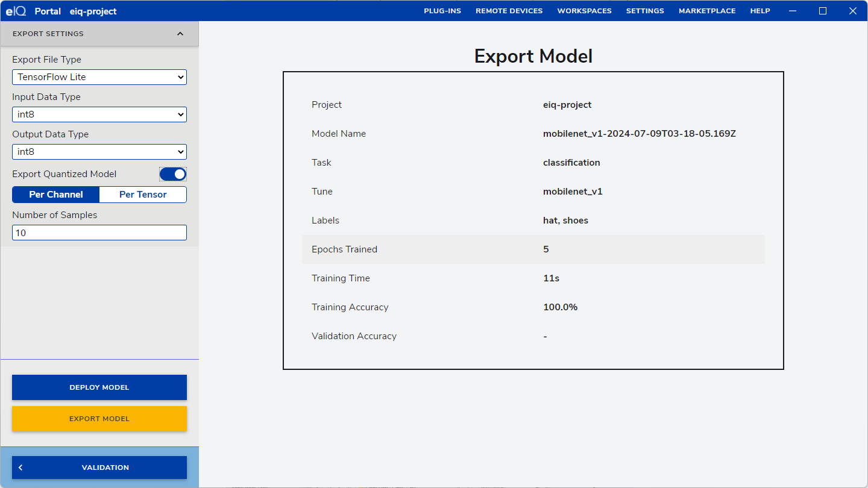Click the Export Model button

coord(99,419)
